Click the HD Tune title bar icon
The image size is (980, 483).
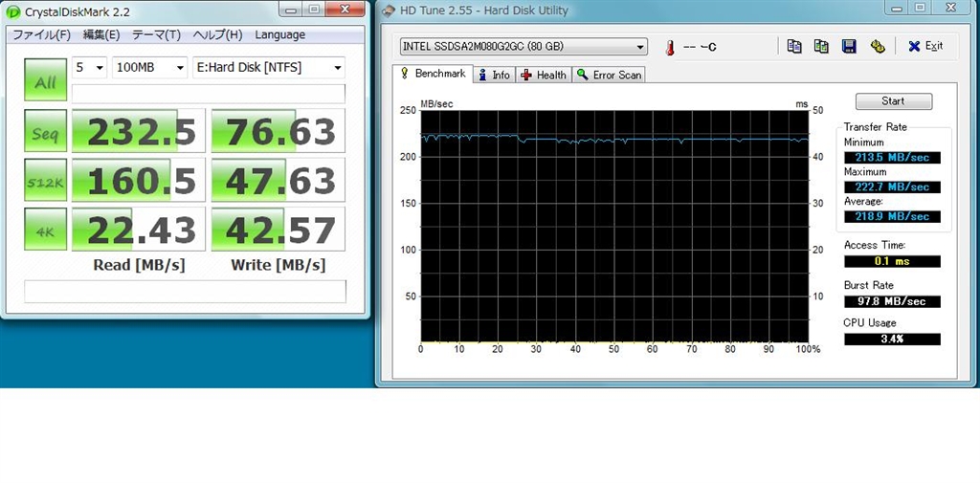pyautogui.click(x=389, y=11)
